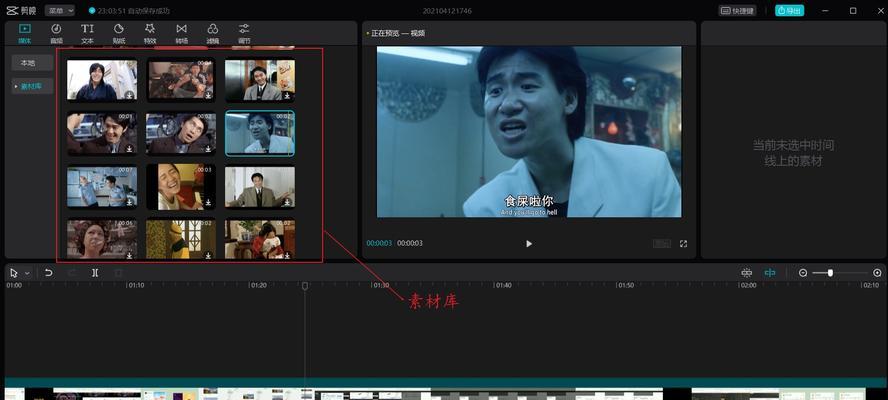The width and height of the screenshot is (888, 400).
Task: Download the 00:03 laughing woman clip
Action: point(208,202)
